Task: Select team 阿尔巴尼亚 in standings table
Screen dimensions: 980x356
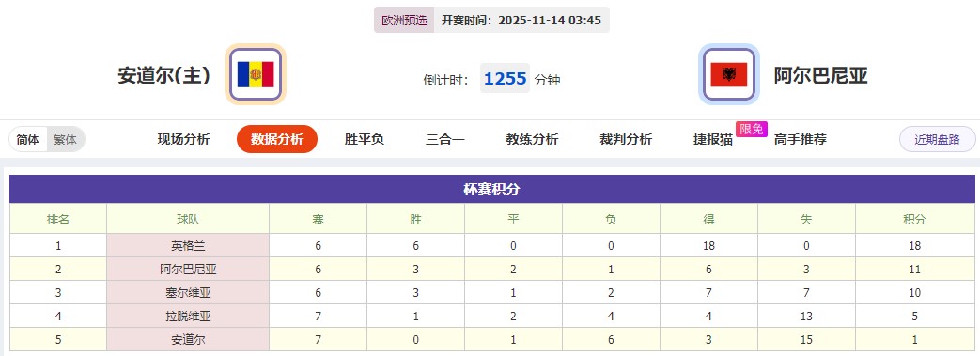Action: 188,270
